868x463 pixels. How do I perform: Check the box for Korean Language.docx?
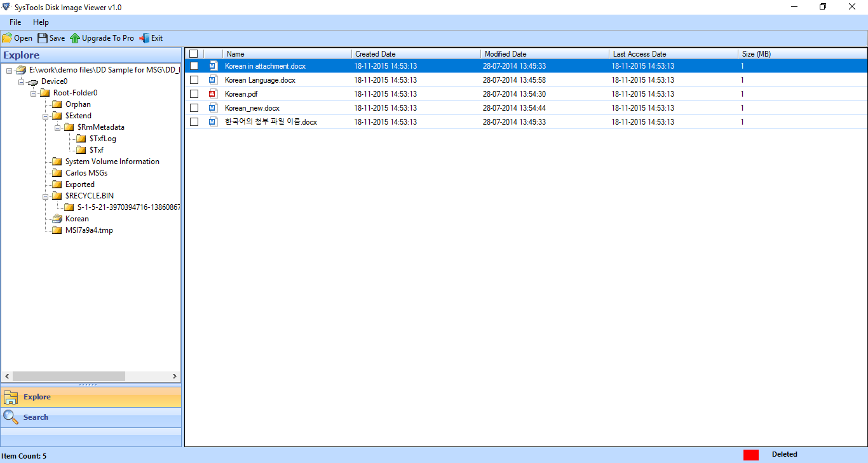[x=194, y=79]
